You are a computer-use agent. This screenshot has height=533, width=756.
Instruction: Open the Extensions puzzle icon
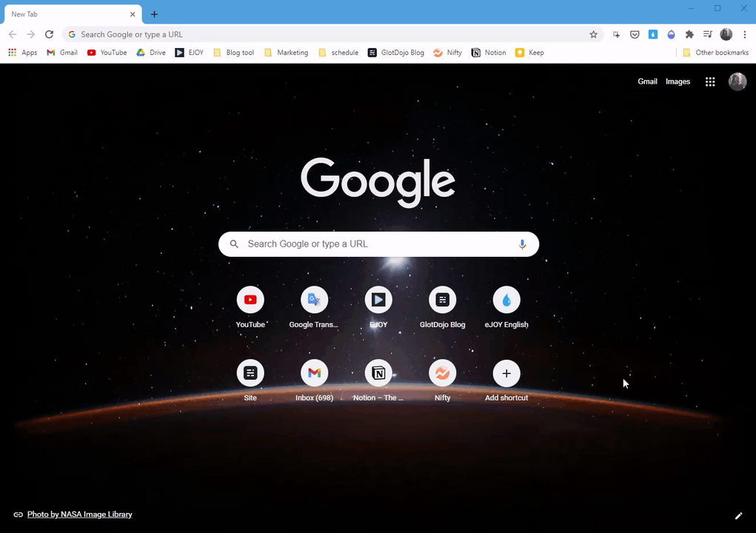pos(689,34)
